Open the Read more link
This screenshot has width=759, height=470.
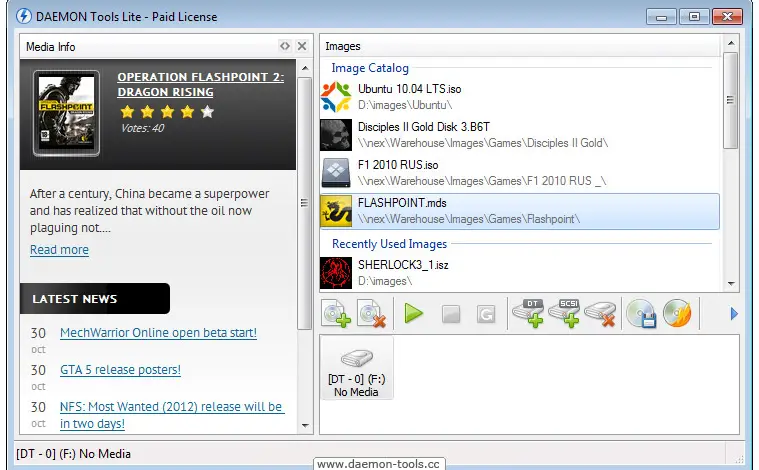[x=60, y=250]
